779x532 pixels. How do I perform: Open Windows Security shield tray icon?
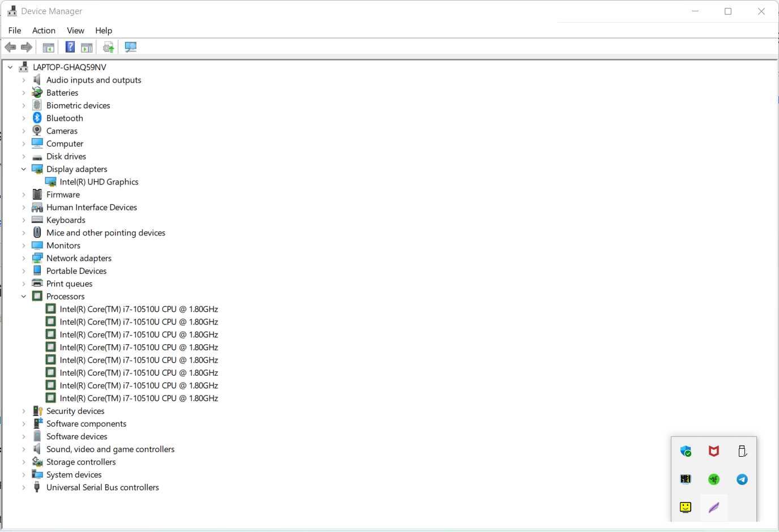[686, 451]
